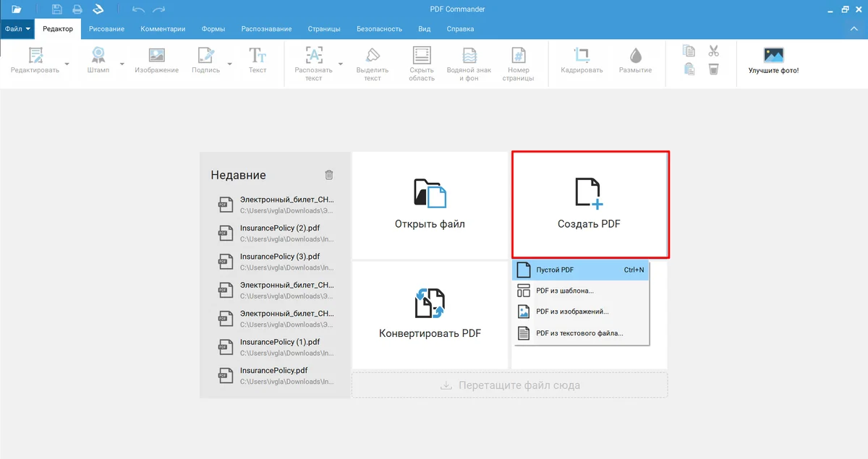Screen dimensions: 868x459
Task: Click the Открыть файл button
Action: click(x=430, y=205)
